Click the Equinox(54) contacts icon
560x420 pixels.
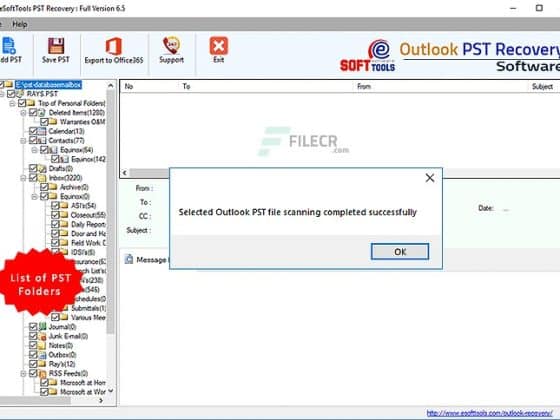[x=53, y=150]
